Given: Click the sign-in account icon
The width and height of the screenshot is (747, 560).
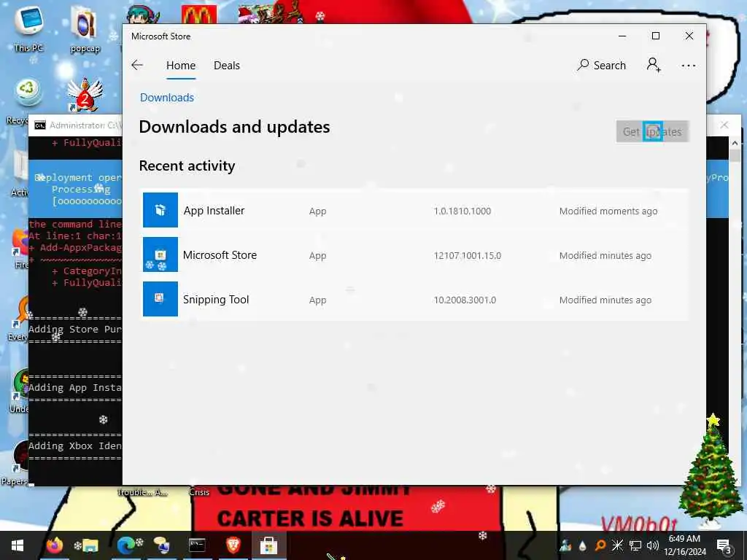Looking at the screenshot, I should click(654, 65).
